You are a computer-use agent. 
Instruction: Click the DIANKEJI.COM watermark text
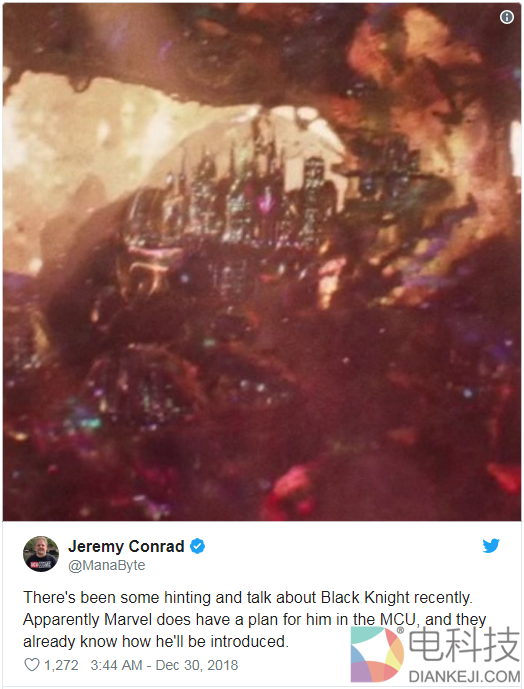464,676
